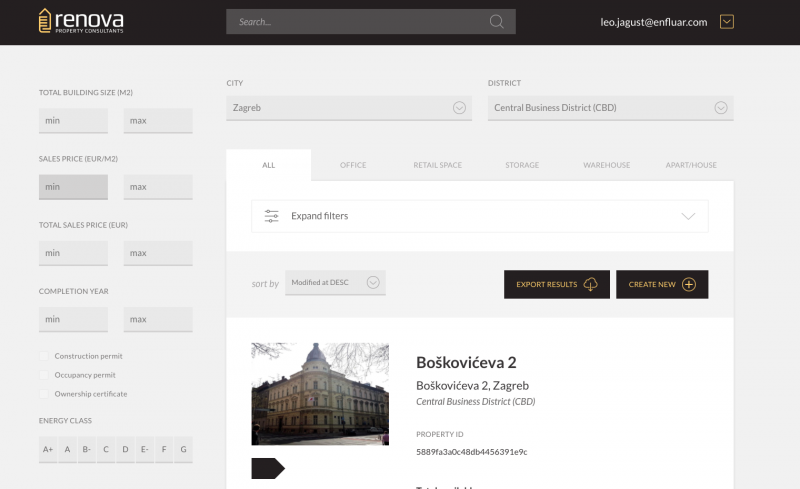Open the City dropdown showing Zagreb

[x=349, y=108]
